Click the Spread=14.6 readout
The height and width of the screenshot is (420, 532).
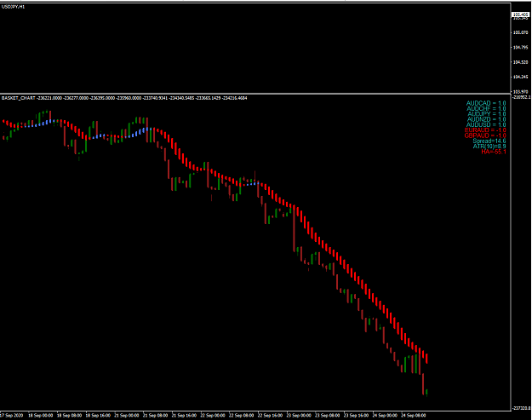click(489, 141)
